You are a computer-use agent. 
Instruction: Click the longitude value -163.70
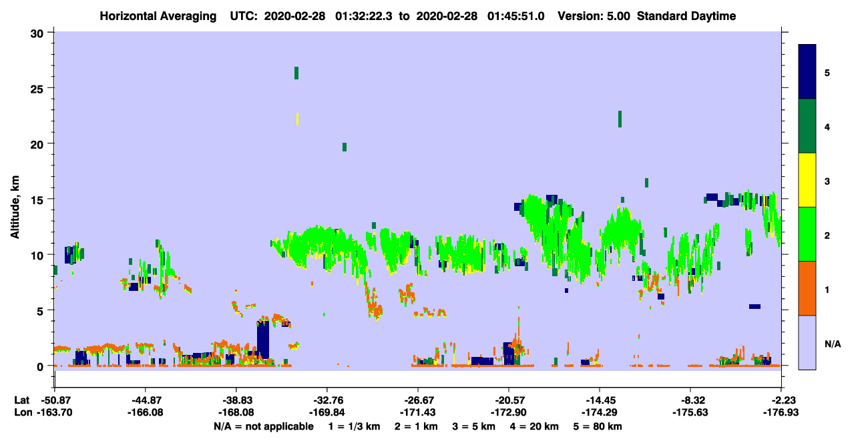click(54, 412)
